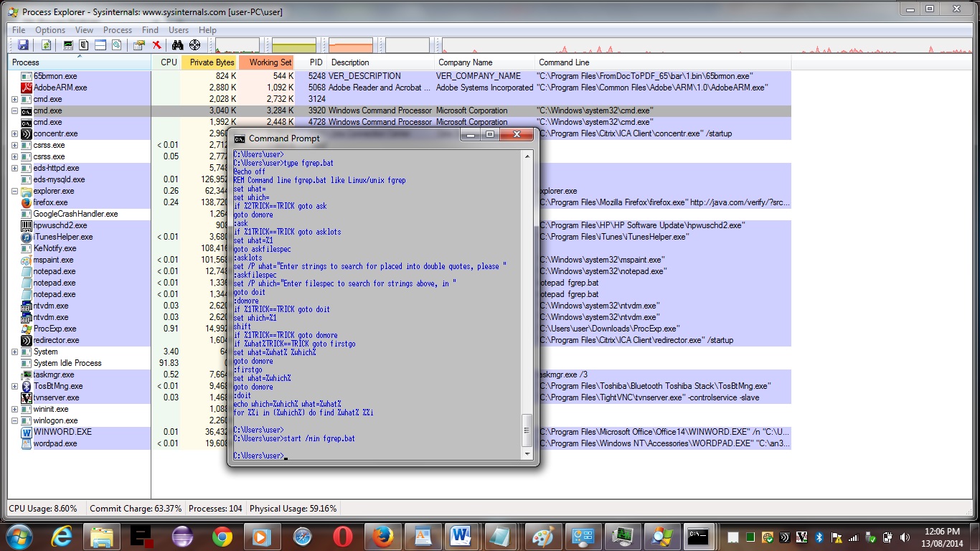Click the Refresh Now toolbar icon

(46, 45)
